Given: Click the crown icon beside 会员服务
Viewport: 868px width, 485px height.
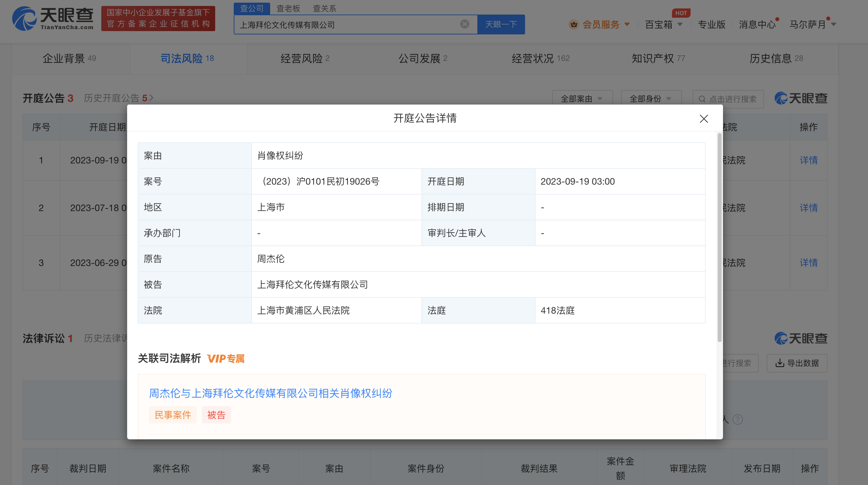Looking at the screenshot, I should pyautogui.click(x=574, y=24).
